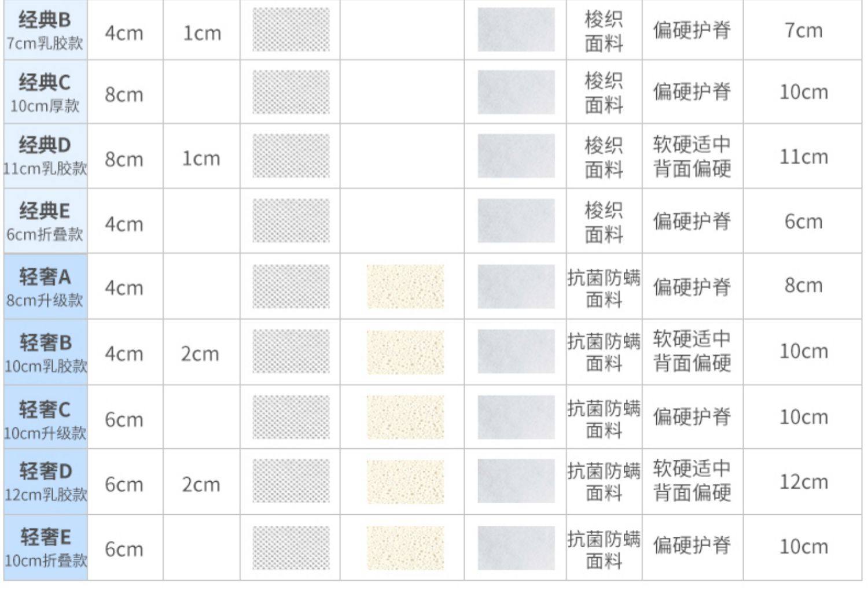Select the 轻奢B 10cm乳胶款 row header
The width and height of the screenshot is (868, 616).
(45, 352)
